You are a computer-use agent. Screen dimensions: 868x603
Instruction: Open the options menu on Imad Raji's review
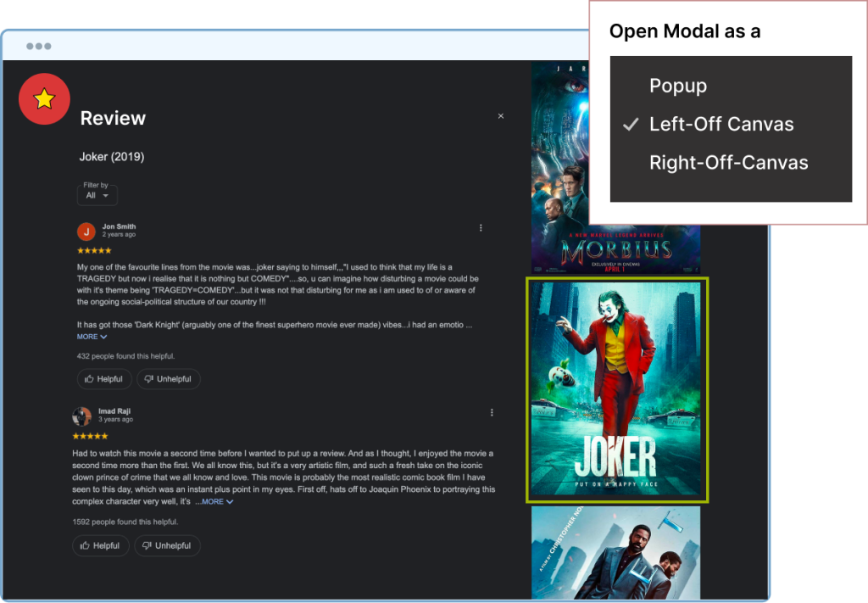coord(492,412)
